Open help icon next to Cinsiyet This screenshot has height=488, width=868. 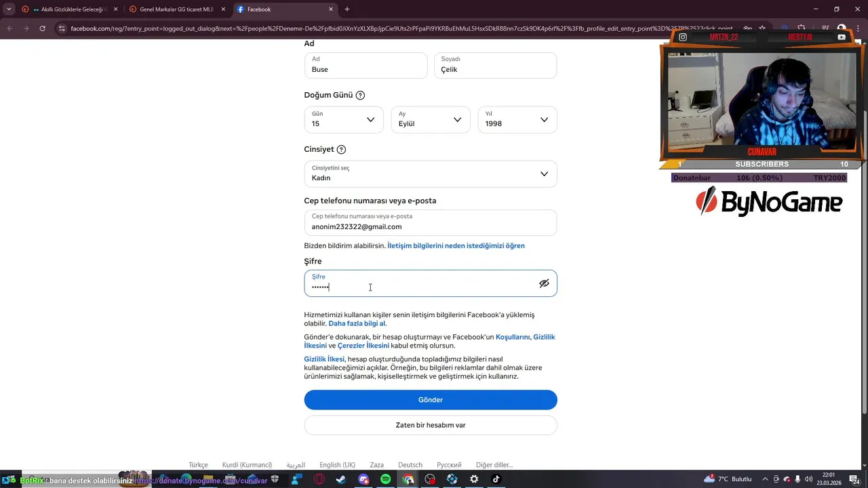pos(341,150)
